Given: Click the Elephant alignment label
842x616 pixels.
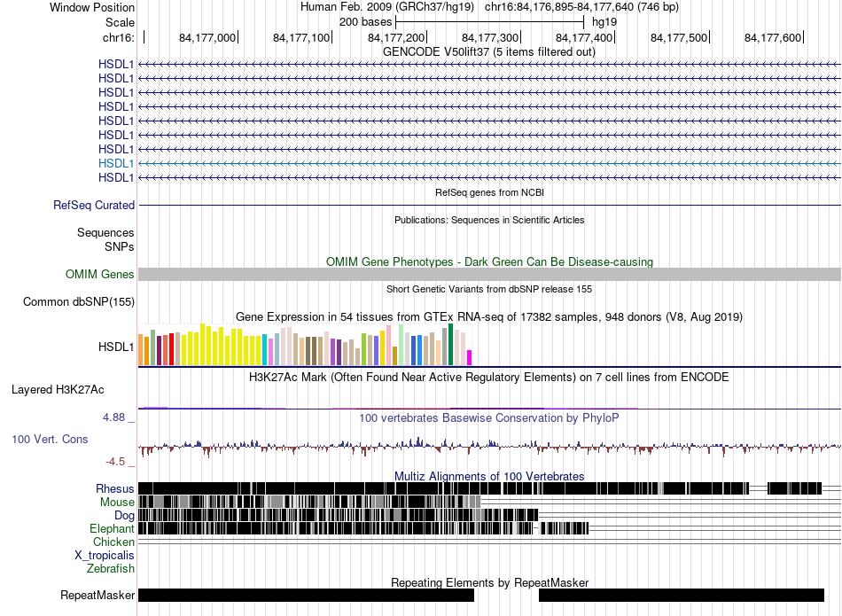Looking at the screenshot, I should [x=112, y=528].
